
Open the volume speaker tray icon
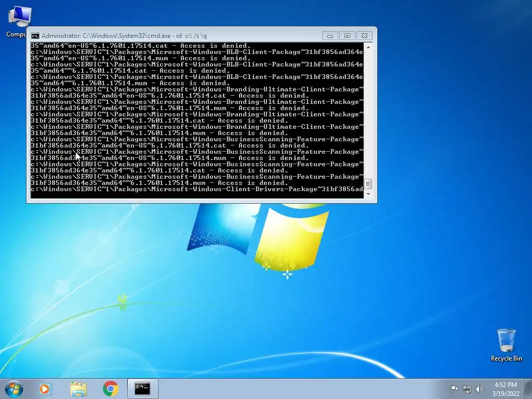point(480,389)
